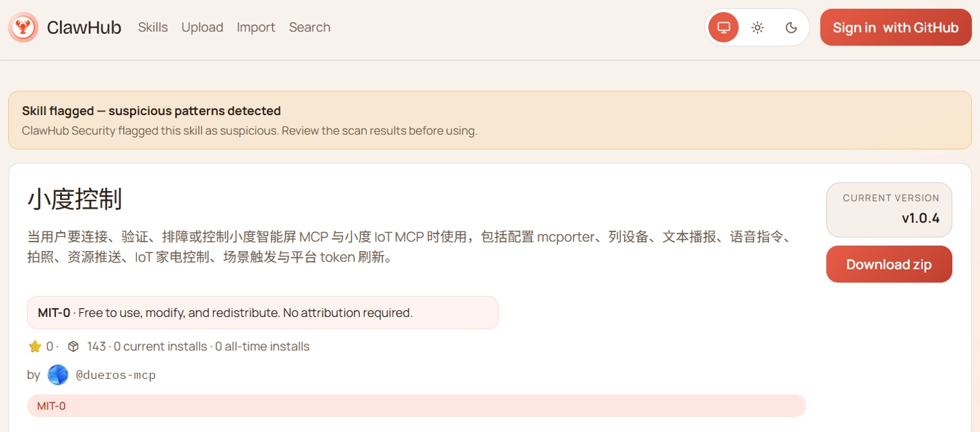Click the ClawHub lobster logo
Viewport: 980px width, 432px height.
click(23, 27)
